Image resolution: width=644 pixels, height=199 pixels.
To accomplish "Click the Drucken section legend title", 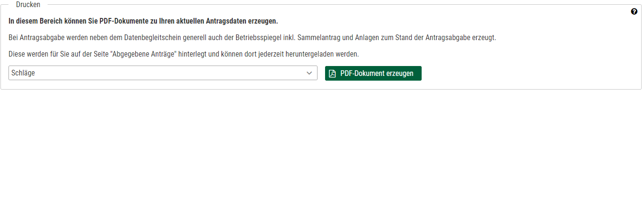I will click(28, 5).
